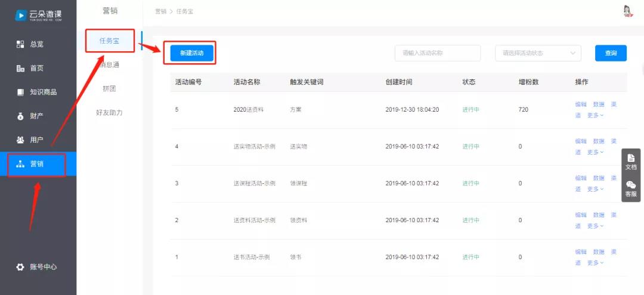Click 数据 for 送实物活动-示例
Image resolution: width=644 pixels, height=295 pixels.
(x=599, y=141)
